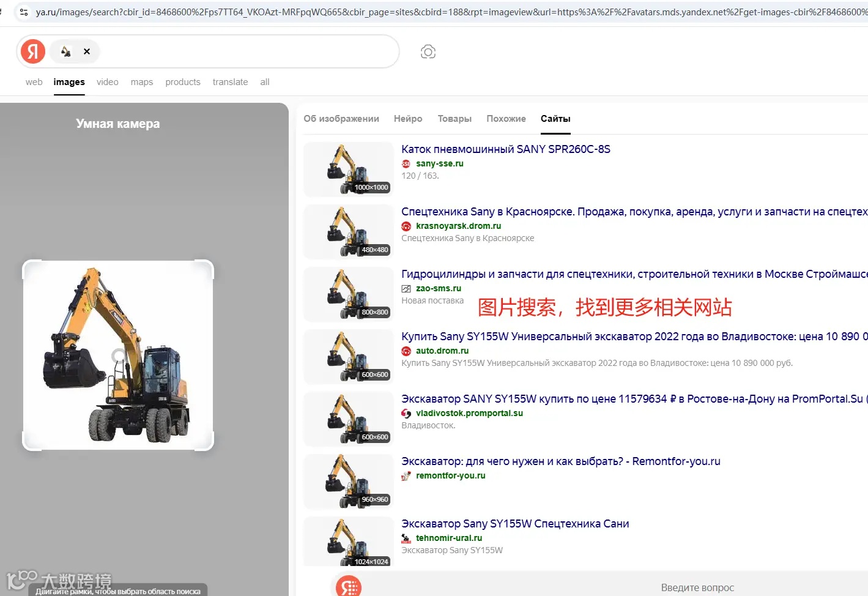868x596 pixels.
Task: Open Экскаватор: для чего нужен result
Action: click(x=561, y=461)
